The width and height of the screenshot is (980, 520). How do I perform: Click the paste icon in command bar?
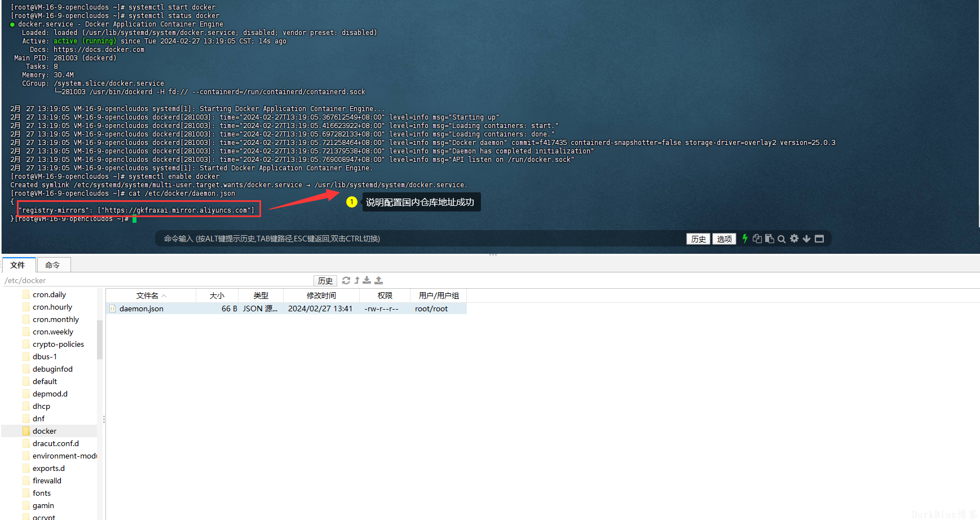770,239
